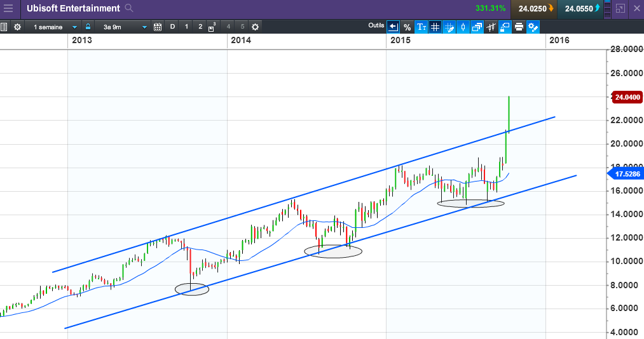
Task: Select the bar chart comparison tool
Action: pyautogui.click(x=491, y=27)
